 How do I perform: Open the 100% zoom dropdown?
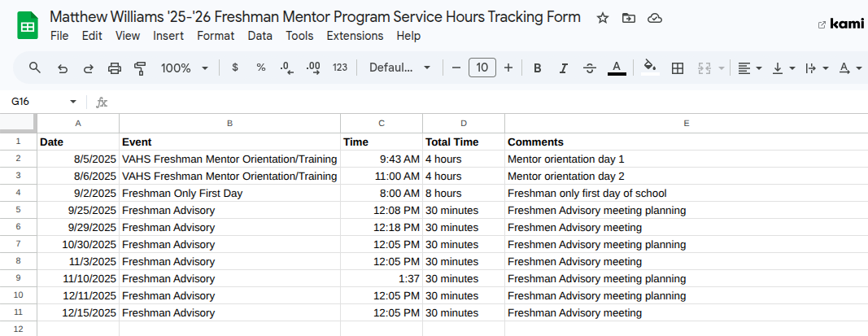184,68
